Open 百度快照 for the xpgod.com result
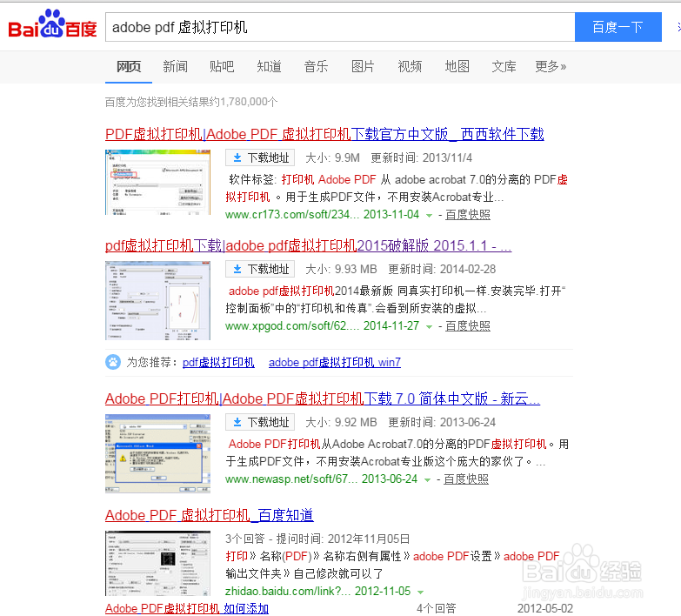 tap(468, 325)
